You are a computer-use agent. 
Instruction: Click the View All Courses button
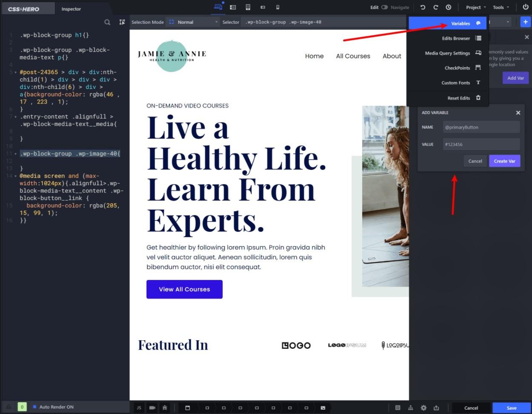point(184,289)
